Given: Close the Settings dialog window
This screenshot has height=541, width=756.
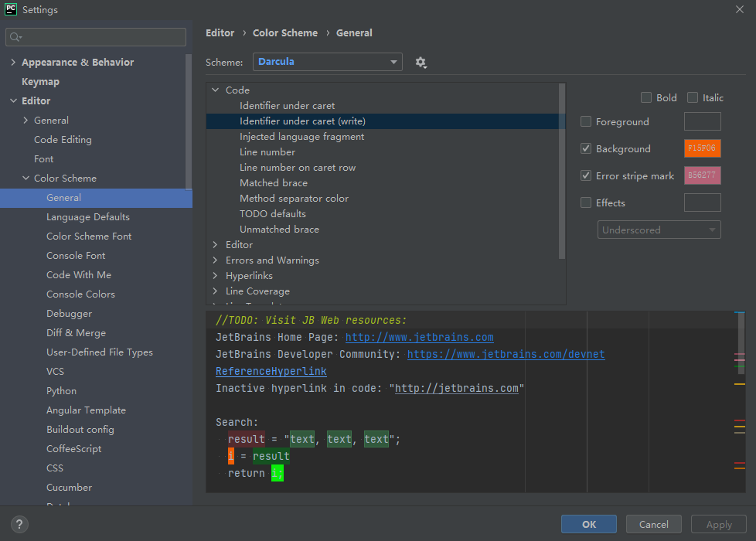Looking at the screenshot, I should 740,9.
